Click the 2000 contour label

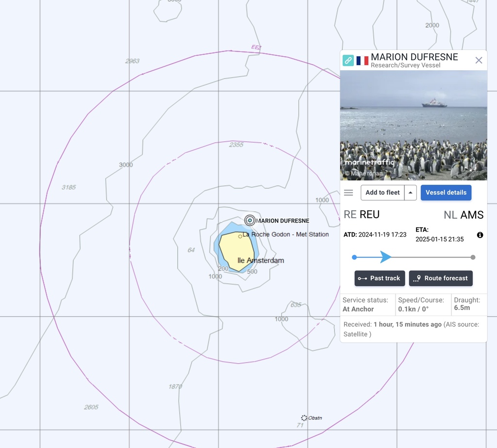[432, 25]
